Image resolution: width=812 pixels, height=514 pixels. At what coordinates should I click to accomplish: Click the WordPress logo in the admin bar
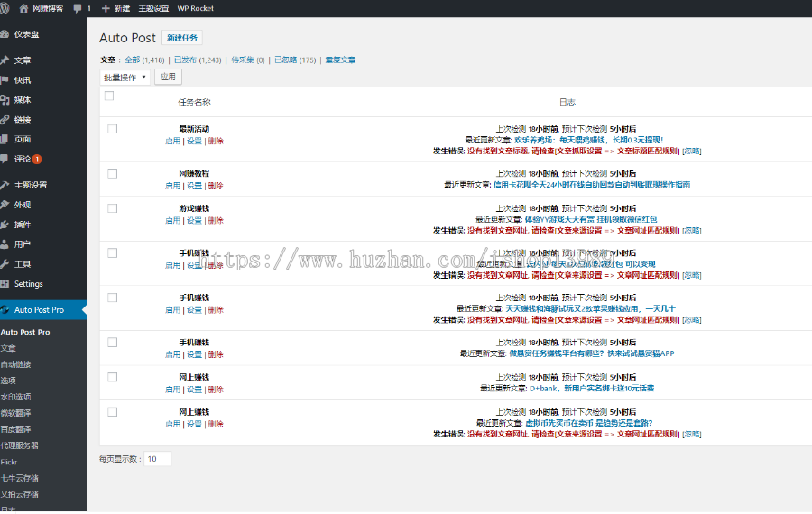pos(5,8)
